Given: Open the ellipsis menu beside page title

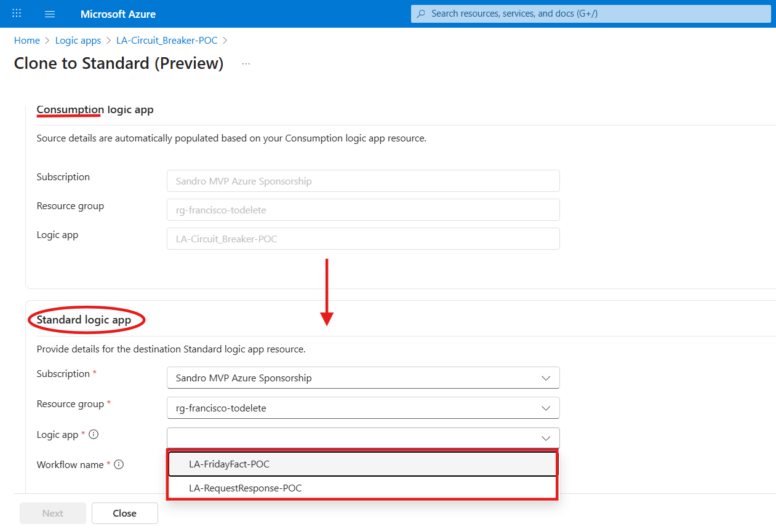Looking at the screenshot, I should click(246, 64).
